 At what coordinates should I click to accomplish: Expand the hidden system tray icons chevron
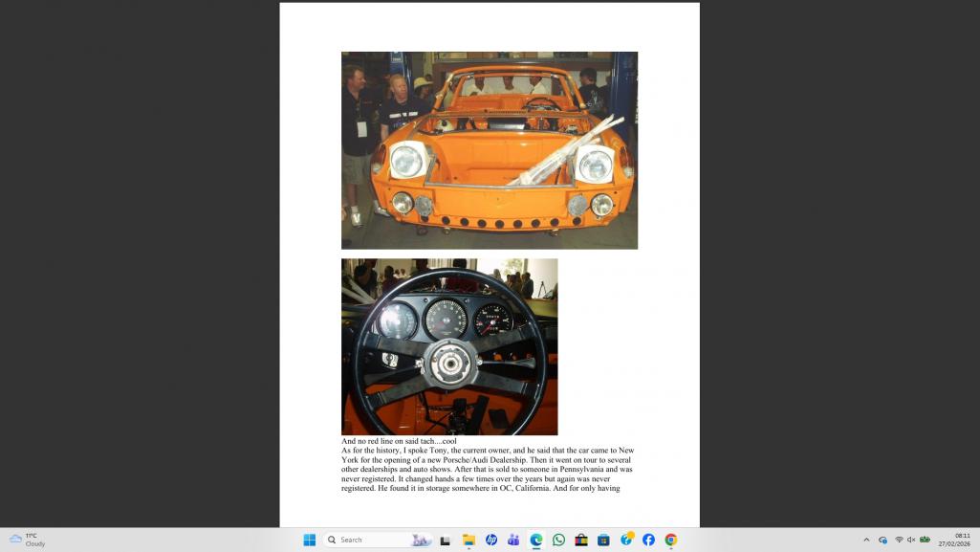866,540
